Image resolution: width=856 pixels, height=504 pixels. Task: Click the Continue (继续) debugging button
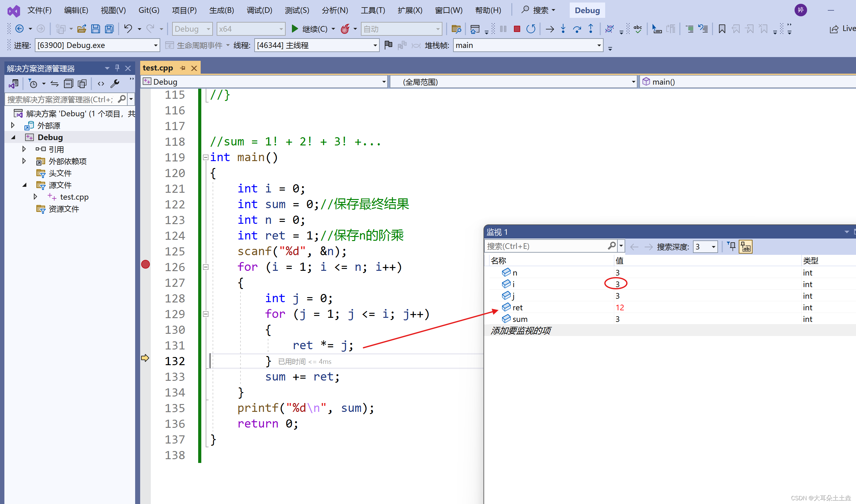[309, 29]
